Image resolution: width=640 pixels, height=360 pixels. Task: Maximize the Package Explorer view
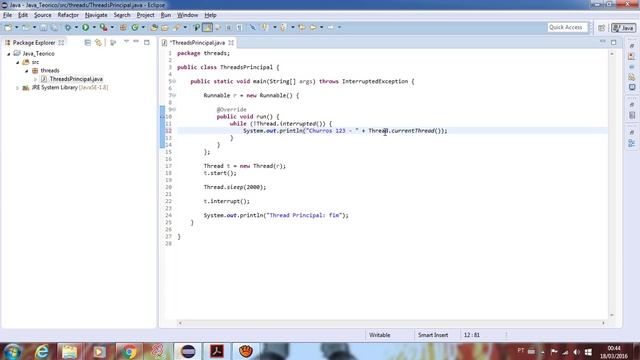(147, 42)
